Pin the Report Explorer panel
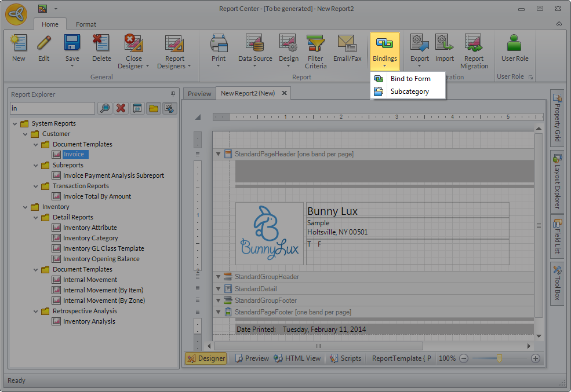Image resolution: width=571 pixels, height=392 pixels. [x=173, y=94]
